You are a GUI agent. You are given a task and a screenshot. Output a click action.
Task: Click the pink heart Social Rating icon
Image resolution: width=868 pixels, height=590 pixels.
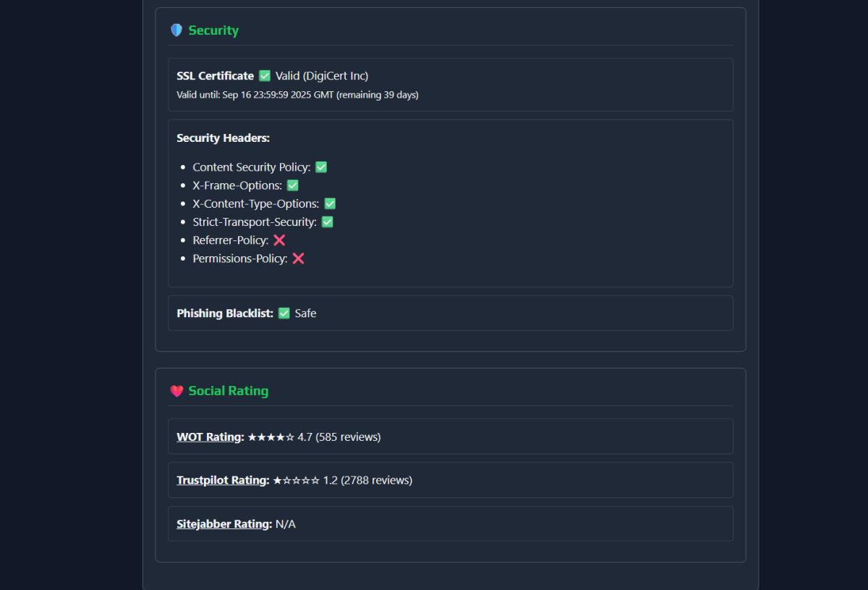[176, 391]
